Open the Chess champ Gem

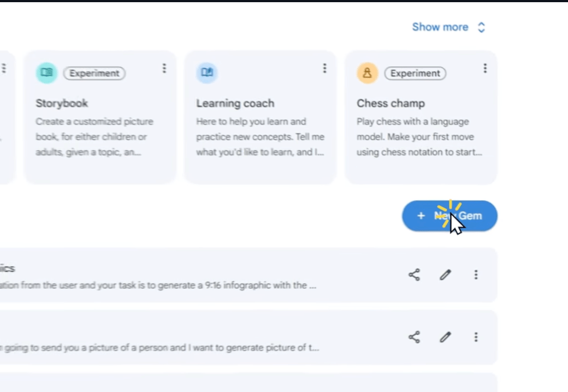[390, 103]
